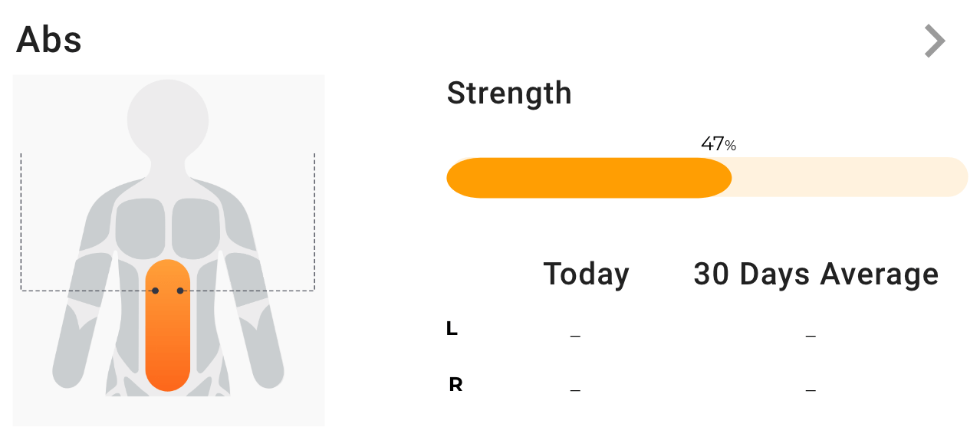Select the Abs title heading
Screen dimensions: 980x437
(49, 39)
